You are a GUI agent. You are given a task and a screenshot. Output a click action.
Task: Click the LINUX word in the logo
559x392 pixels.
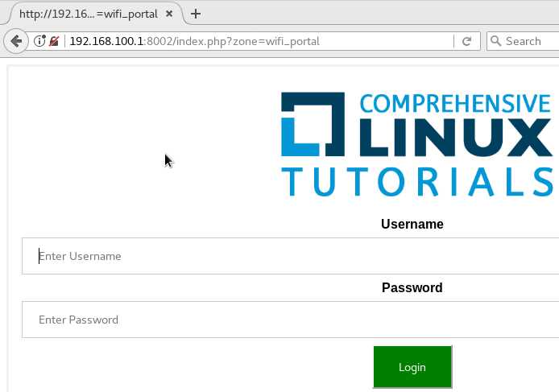(456, 137)
